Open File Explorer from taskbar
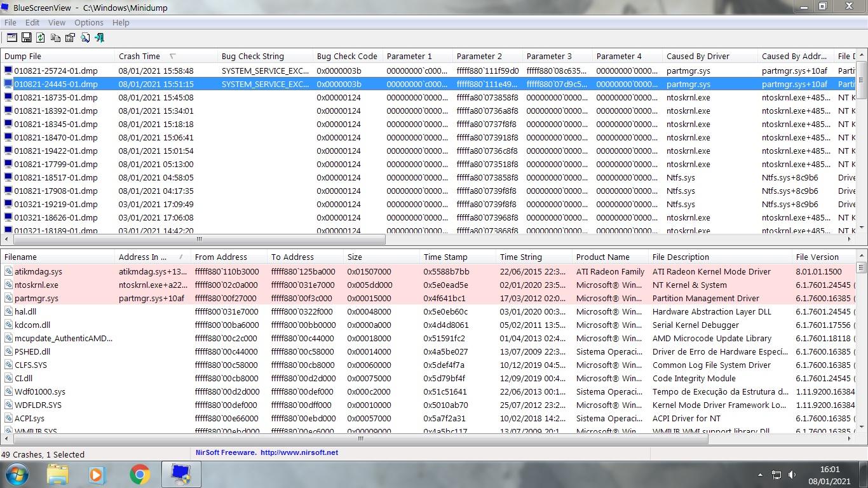Image resolution: width=868 pixels, height=488 pixels. point(57,474)
